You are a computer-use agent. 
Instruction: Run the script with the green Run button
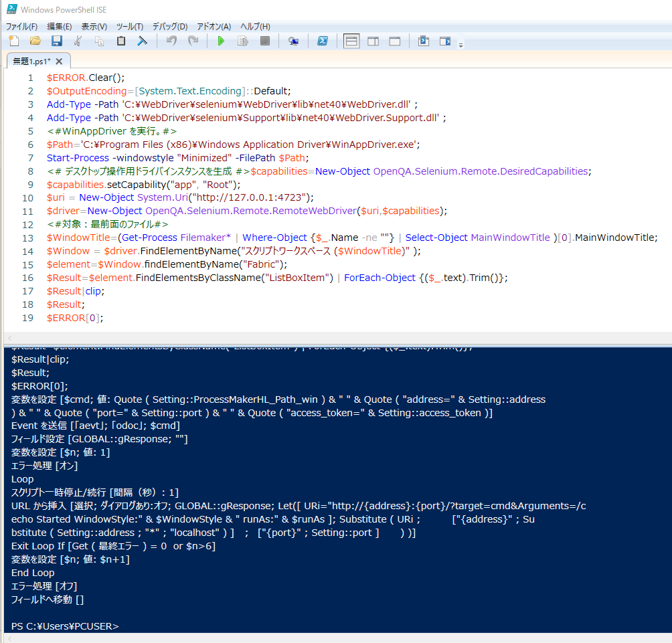(221, 41)
